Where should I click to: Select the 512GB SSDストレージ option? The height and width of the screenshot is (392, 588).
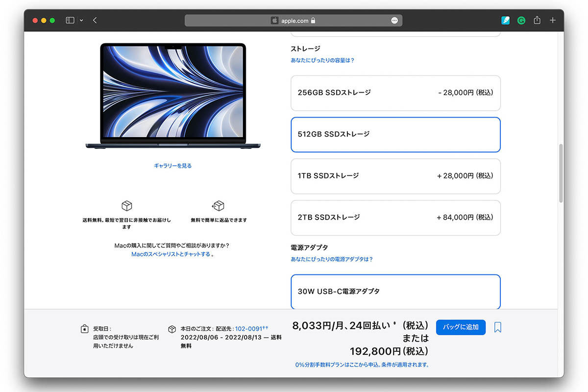(x=395, y=134)
